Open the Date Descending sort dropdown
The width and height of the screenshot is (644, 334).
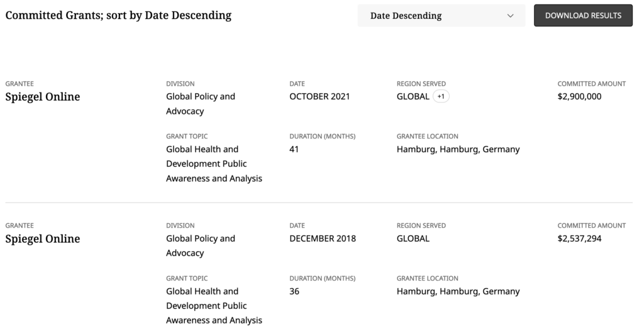click(x=440, y=16)
